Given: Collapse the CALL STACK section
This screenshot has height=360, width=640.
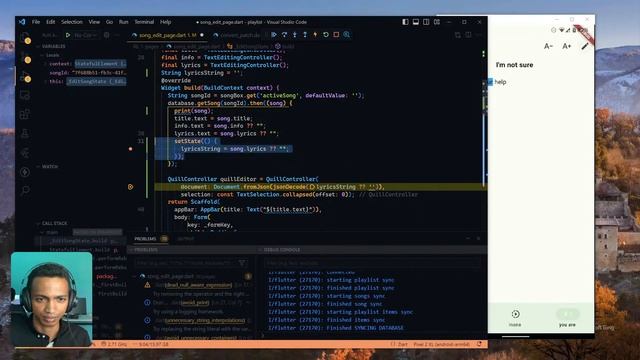Looking at the screenshot, I should [x=54, y=223].
